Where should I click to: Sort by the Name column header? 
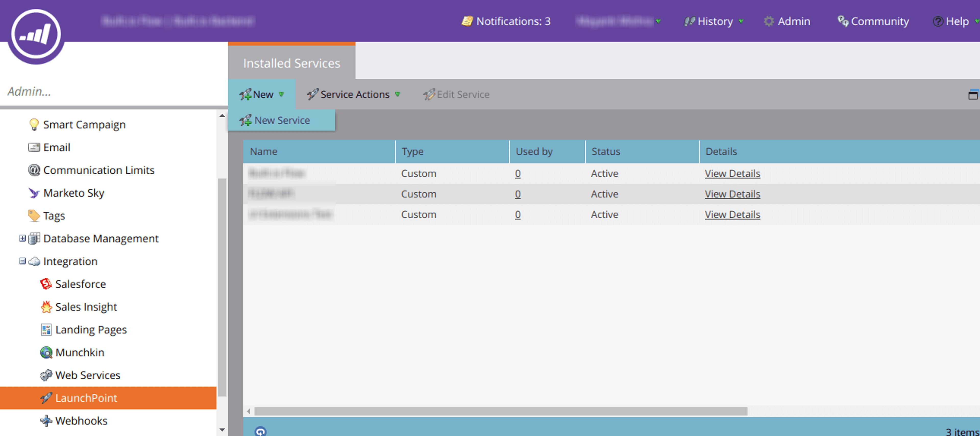pyautogui.click(x=319, y=151)
